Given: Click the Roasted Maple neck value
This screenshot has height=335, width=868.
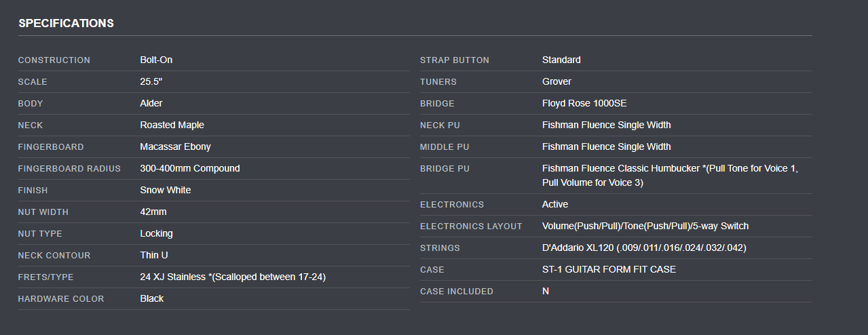Looking at the screenshot, I should (172, 125).
